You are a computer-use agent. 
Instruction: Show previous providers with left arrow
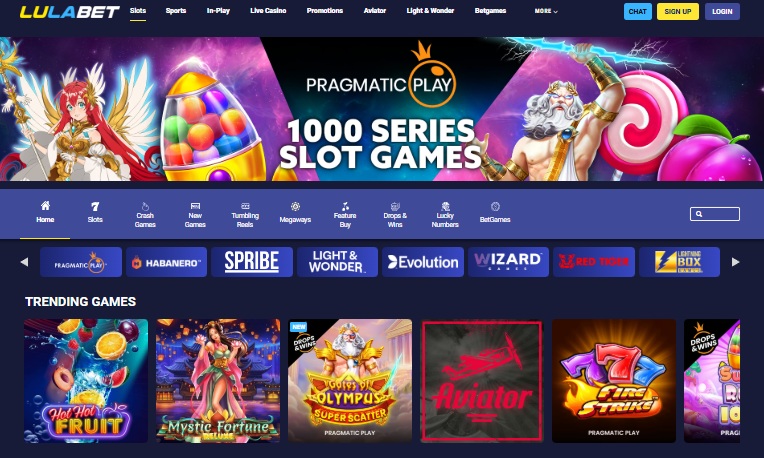(x=24, y=262)
